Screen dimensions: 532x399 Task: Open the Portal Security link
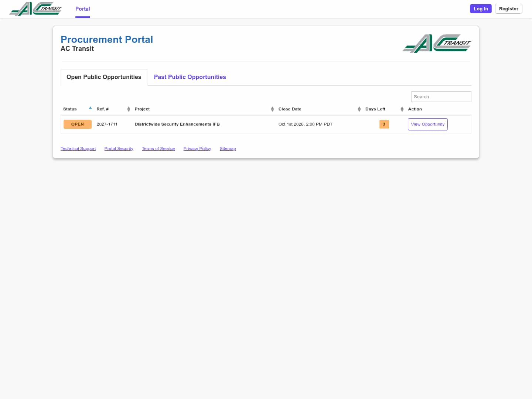click(119, 149)
